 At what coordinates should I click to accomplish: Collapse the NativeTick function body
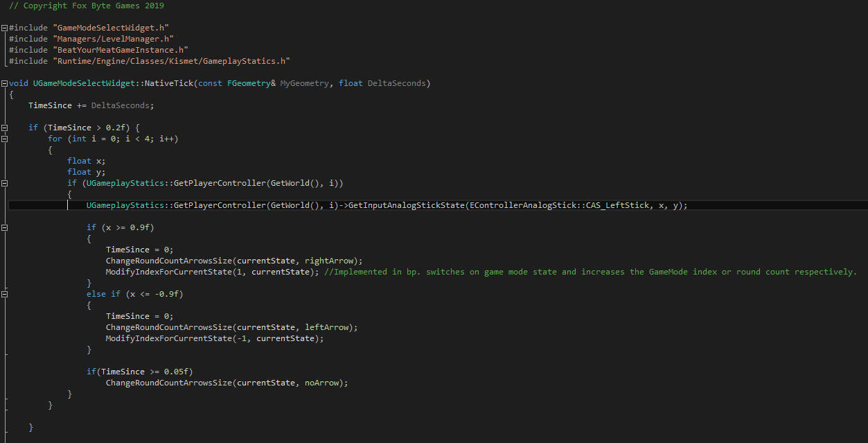tap(5, 83)
